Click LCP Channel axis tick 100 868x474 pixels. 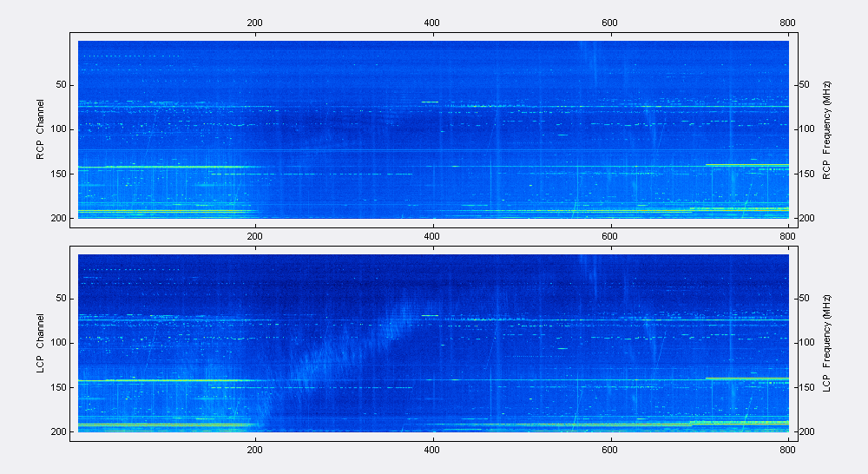[59, 343]
